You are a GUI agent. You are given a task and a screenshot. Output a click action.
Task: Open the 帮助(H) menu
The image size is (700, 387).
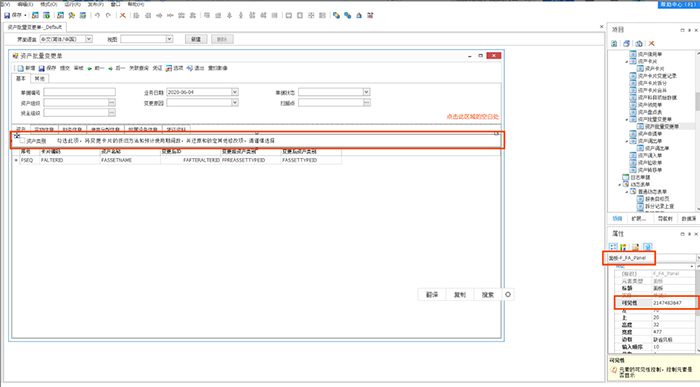point(136,4)
